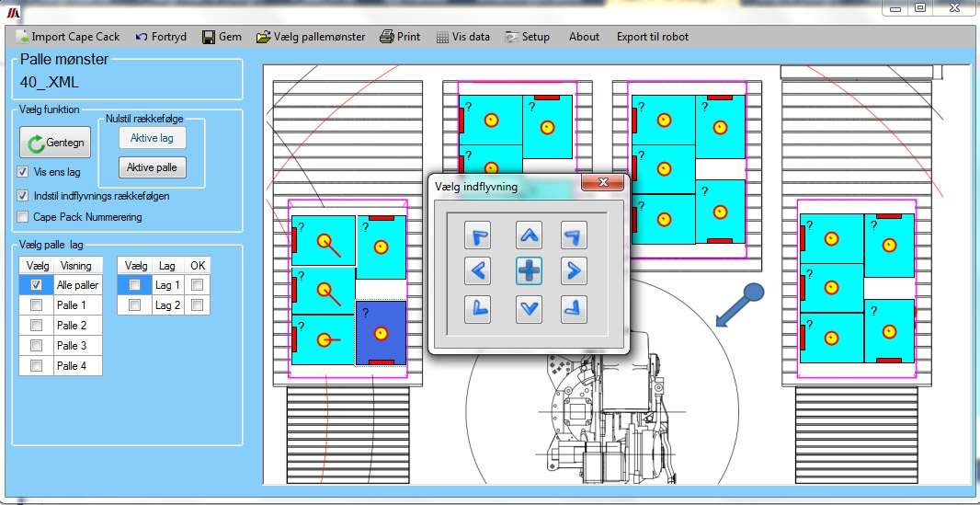Open the About menu item

click(584, 37)
